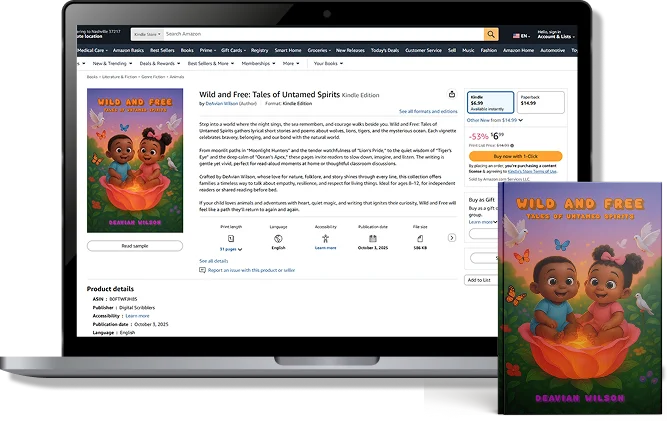
Task: Open Gift Cards in the nav bar
Action: 233,50
